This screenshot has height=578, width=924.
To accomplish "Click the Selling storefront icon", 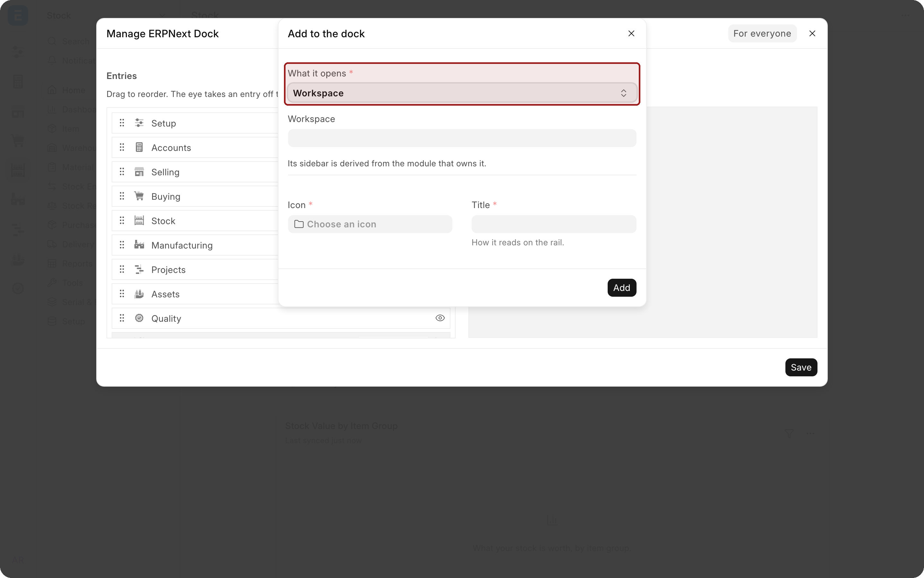I will pos(139,172).
